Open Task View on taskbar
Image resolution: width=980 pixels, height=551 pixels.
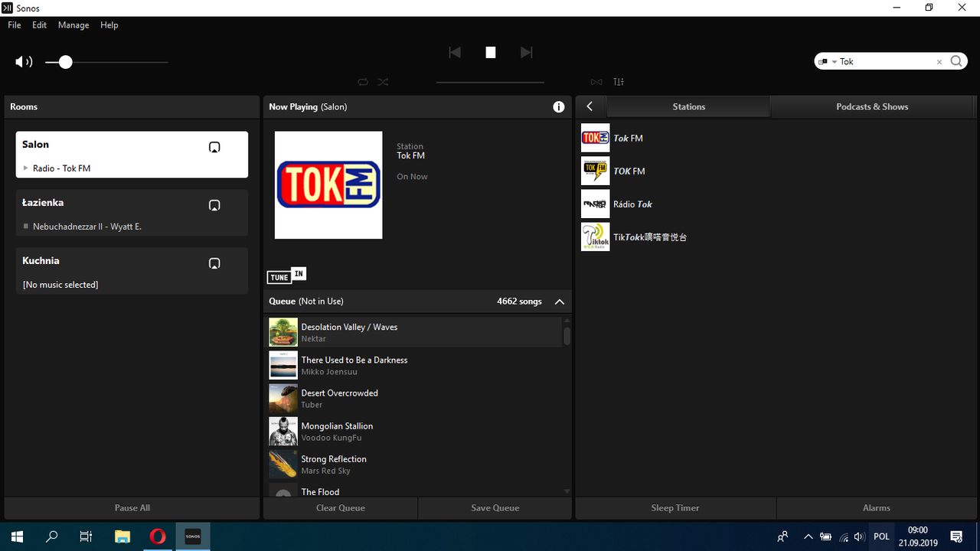(x=87, y=536)
